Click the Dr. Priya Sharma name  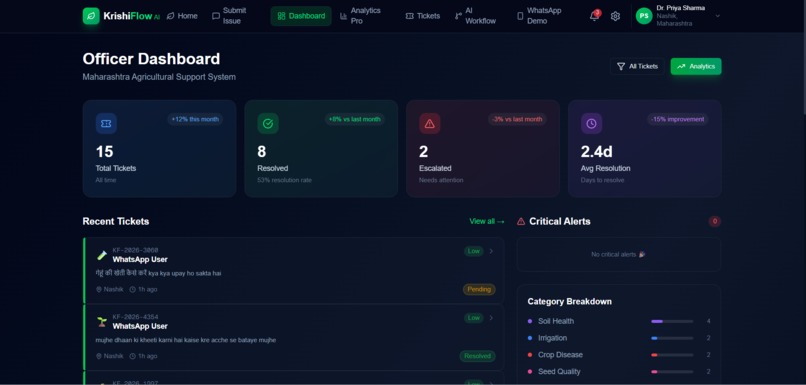click(681, 8)
